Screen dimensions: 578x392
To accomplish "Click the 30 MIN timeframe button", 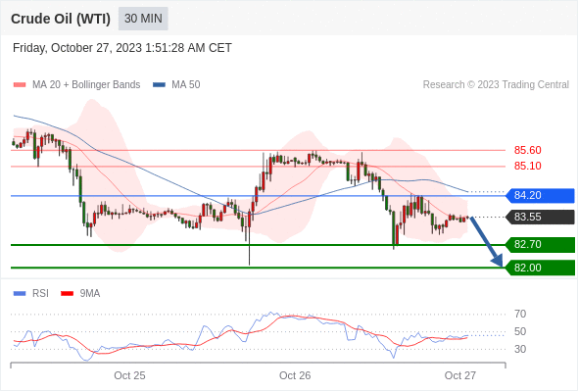I will (143, 19).
